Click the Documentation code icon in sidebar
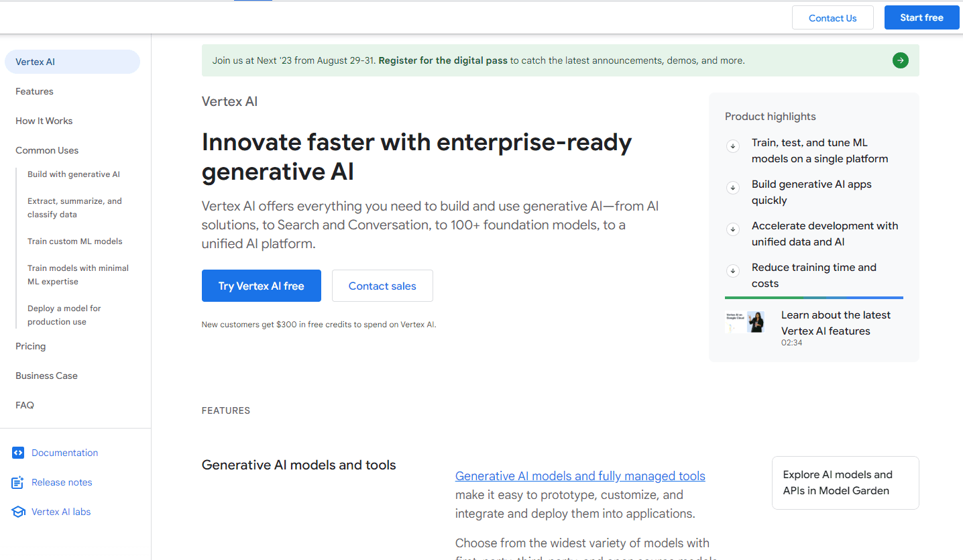963x560 pixels. 18,453
